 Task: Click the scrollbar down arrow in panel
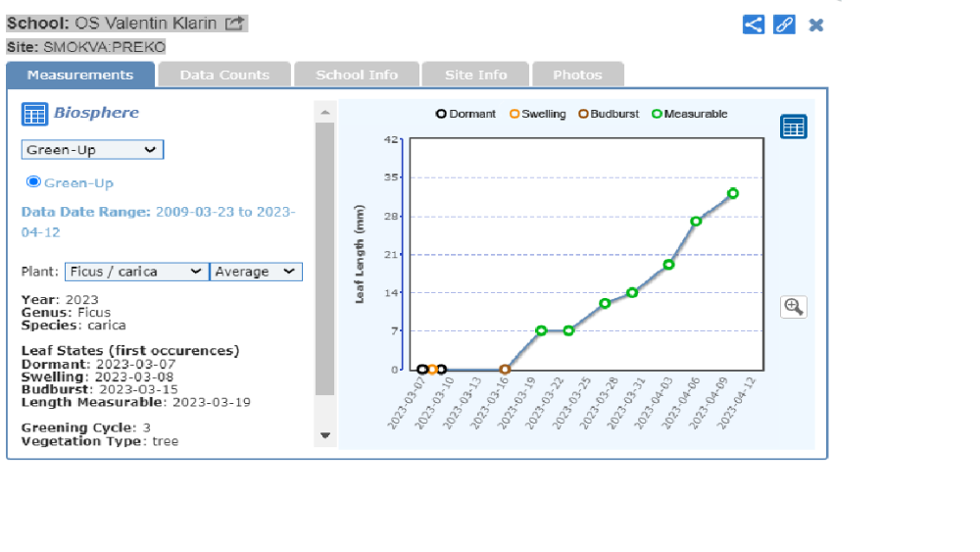tap(325, 435)
